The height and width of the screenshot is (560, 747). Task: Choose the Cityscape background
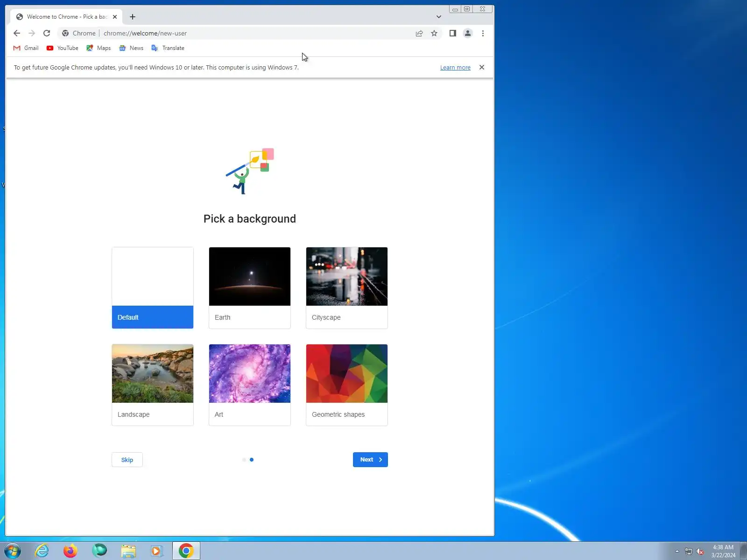(x=347, y=288)
